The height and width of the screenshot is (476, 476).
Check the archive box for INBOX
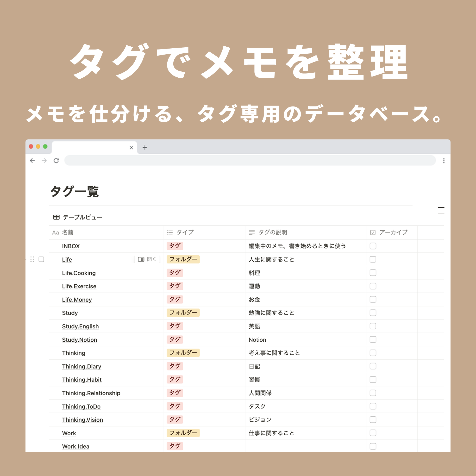tap(373, 246)
